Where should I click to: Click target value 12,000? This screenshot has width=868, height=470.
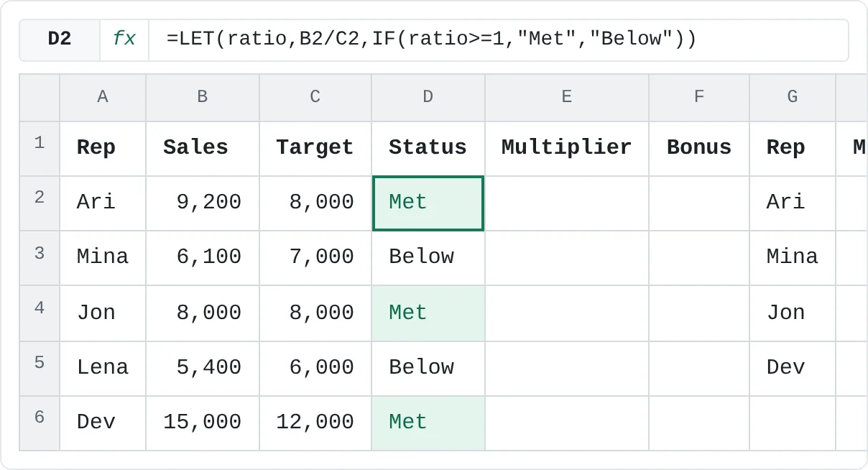click(x=315, y=423)
